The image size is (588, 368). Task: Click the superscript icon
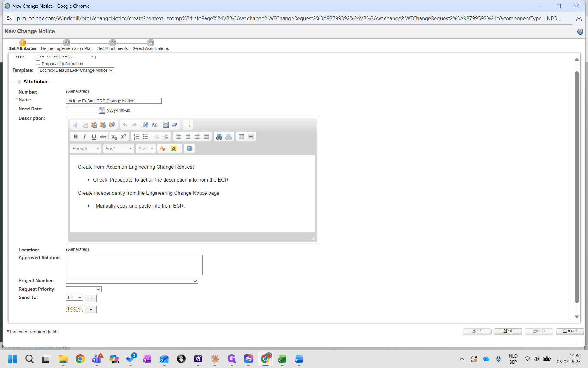(123, 137)
